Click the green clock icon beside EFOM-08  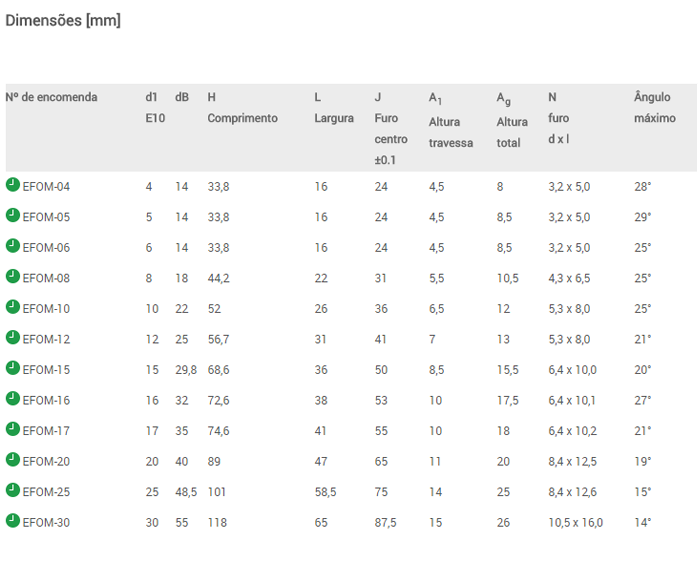tap(13, 276)
